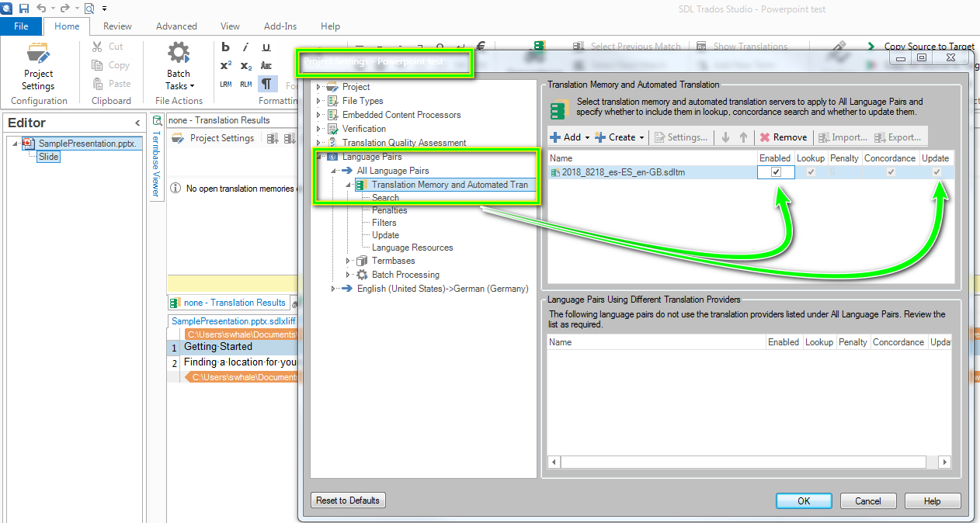Collapse the Editor navigation pane

137,123
